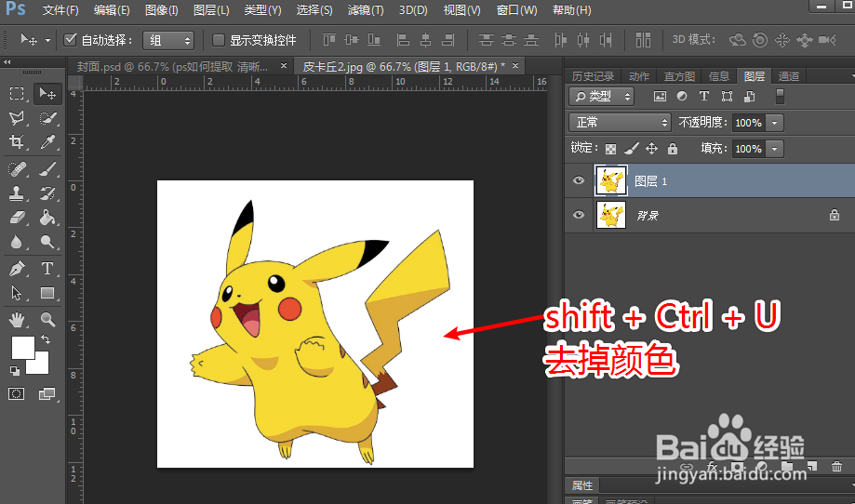Auto-Align Layers button

[x=643, y=40]
